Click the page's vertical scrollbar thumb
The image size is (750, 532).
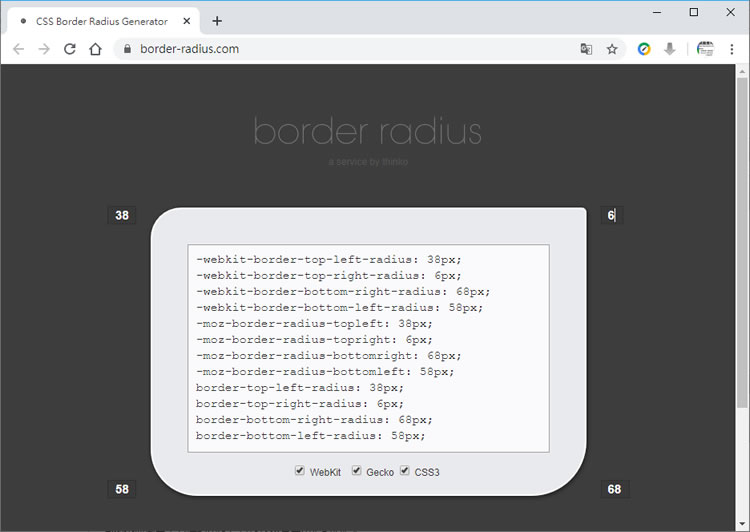click(x=742, y=243)
